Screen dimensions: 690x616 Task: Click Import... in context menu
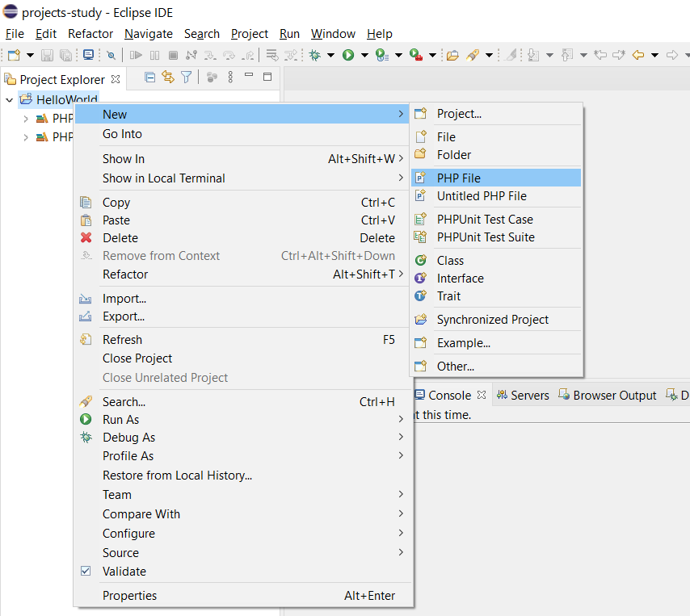coord(243,299)
